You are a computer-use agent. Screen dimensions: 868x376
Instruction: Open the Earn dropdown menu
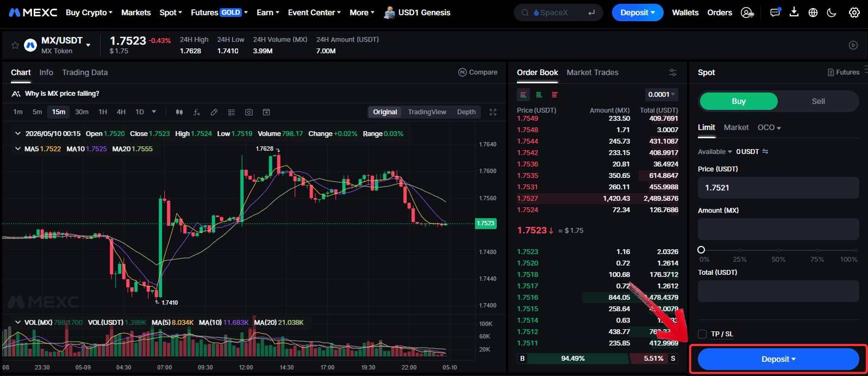[x=267, y=13]
